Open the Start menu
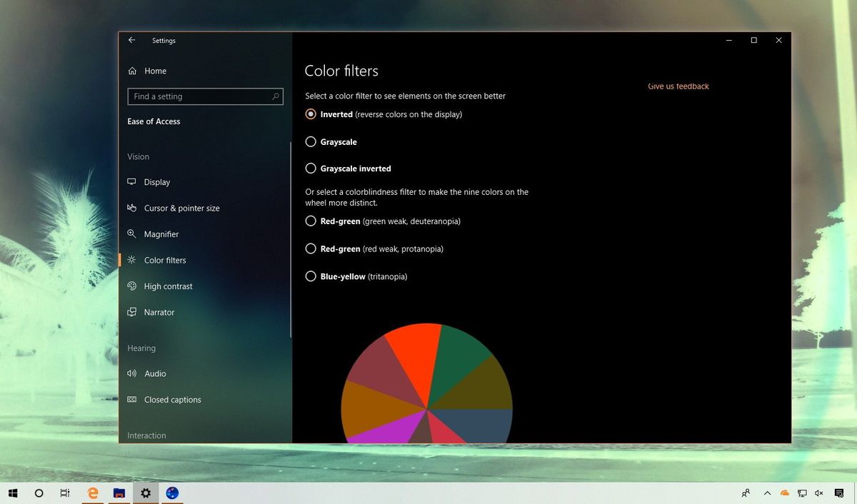This screenshot has height=504, width=857. click(13, 493)
